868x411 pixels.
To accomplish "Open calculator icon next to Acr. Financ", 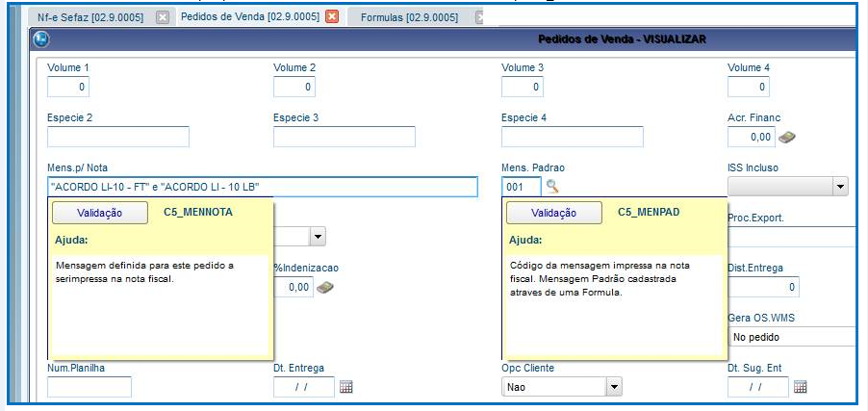I will tap(787, 137).
